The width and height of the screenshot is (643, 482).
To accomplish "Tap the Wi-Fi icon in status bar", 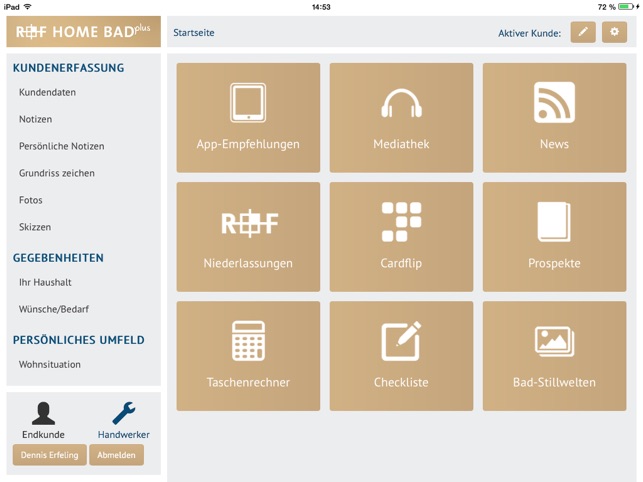I will pos(27,7).
